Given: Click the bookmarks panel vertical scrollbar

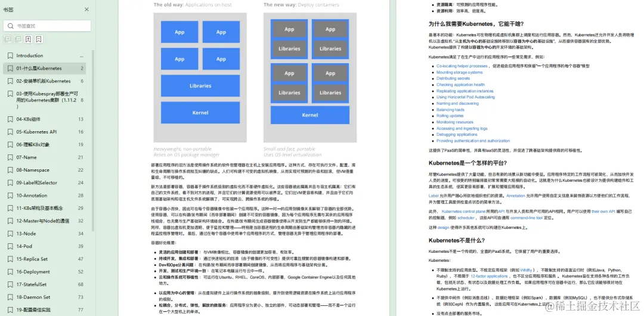Looking at the screenshot, I should [93, 140].
